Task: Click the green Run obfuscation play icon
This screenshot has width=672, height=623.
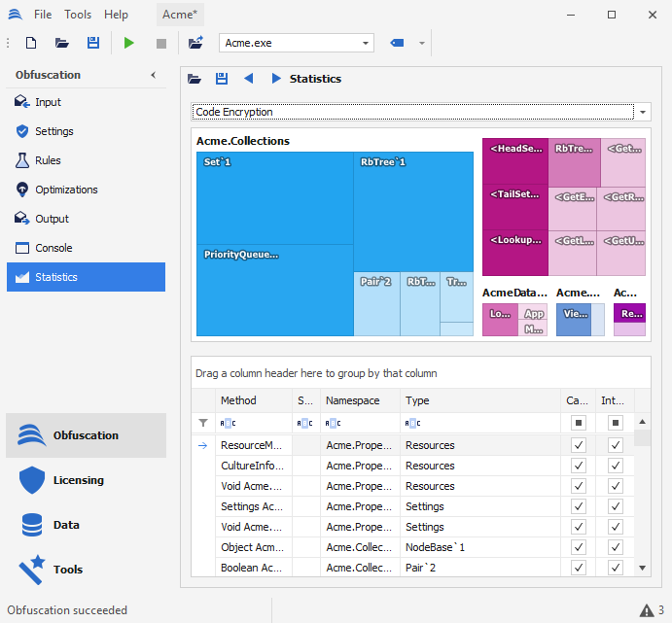Action: [129, 43]
